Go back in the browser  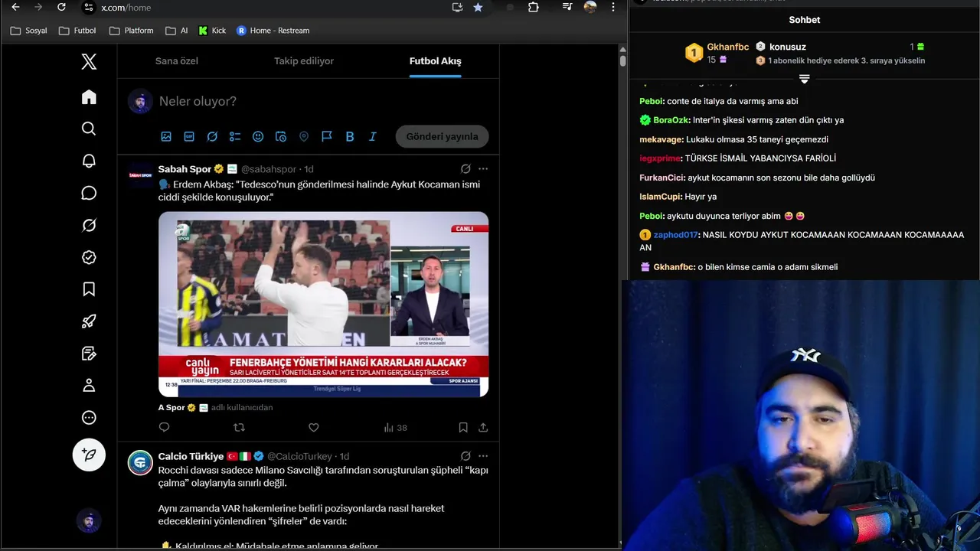point(15,7)
